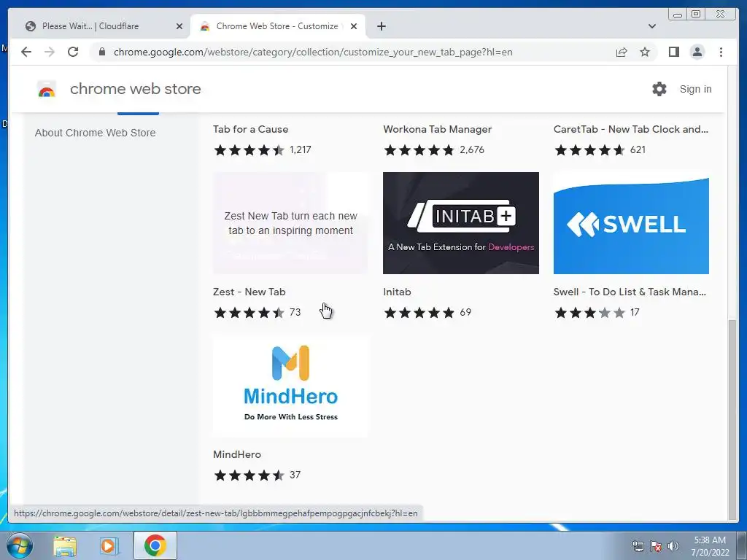Click the Initab extension thumbnail
747x560 pixels.
pyautogui.click(x=461, y=223)
